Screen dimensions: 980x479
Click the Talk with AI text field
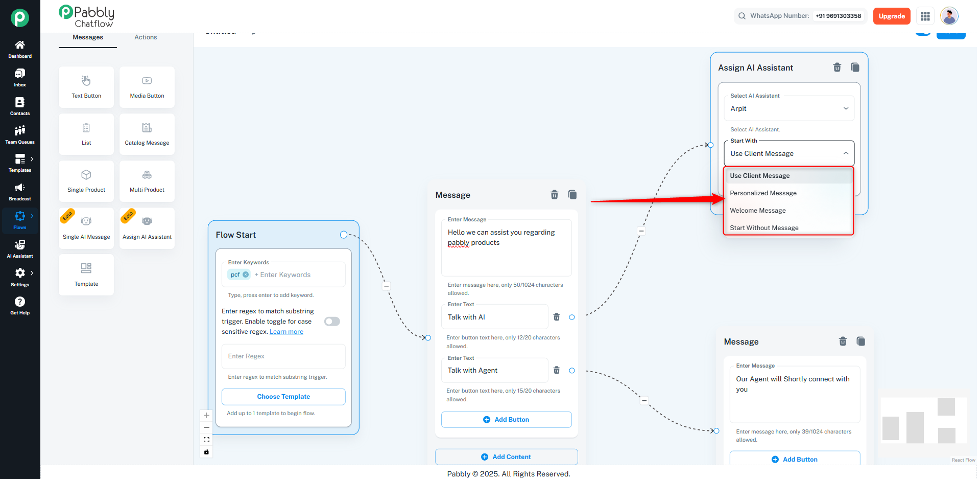tap(494, 317)
